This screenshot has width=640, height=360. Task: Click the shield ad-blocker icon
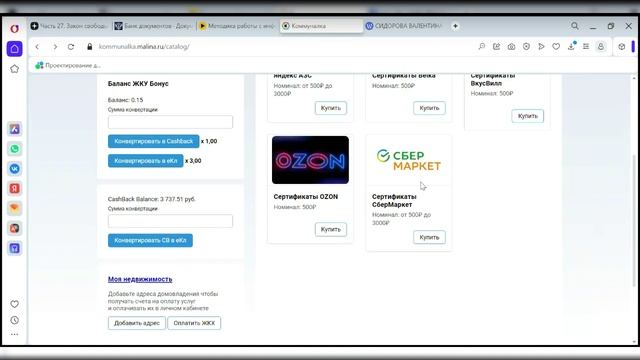pos(526,47)
